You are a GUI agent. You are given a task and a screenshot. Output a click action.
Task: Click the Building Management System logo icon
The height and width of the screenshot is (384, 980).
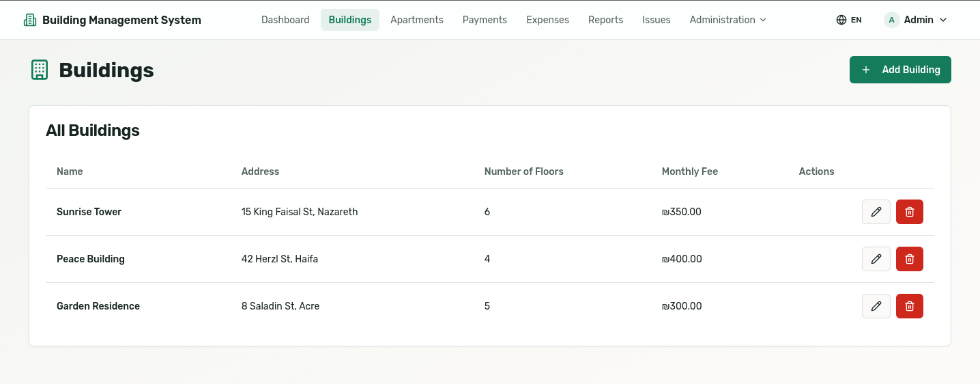30,20
